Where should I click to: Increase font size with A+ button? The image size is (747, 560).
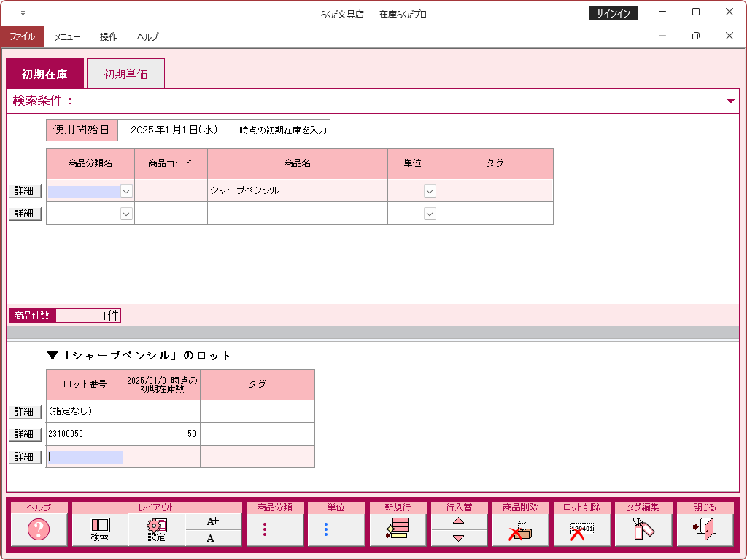[212, 521]
